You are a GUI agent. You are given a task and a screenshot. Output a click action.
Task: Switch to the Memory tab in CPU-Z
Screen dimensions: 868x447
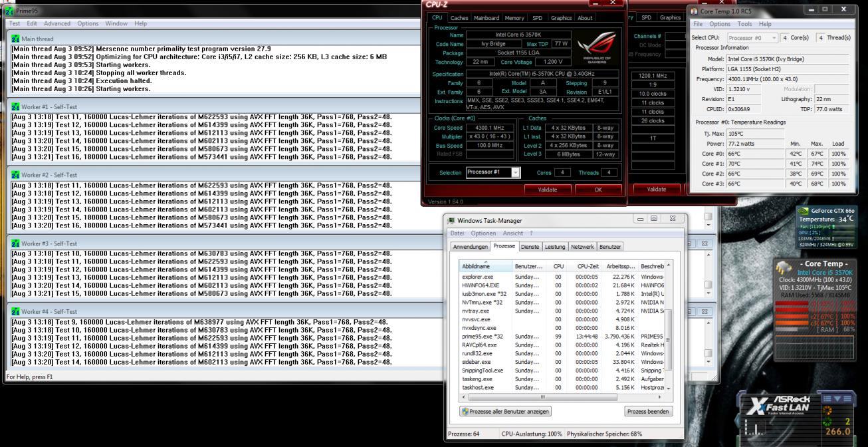(x=514, y=18)
